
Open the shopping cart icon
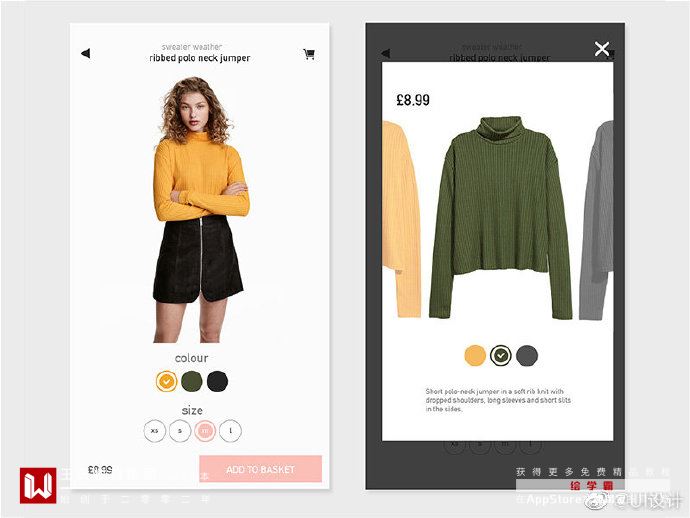pos(309,54)
